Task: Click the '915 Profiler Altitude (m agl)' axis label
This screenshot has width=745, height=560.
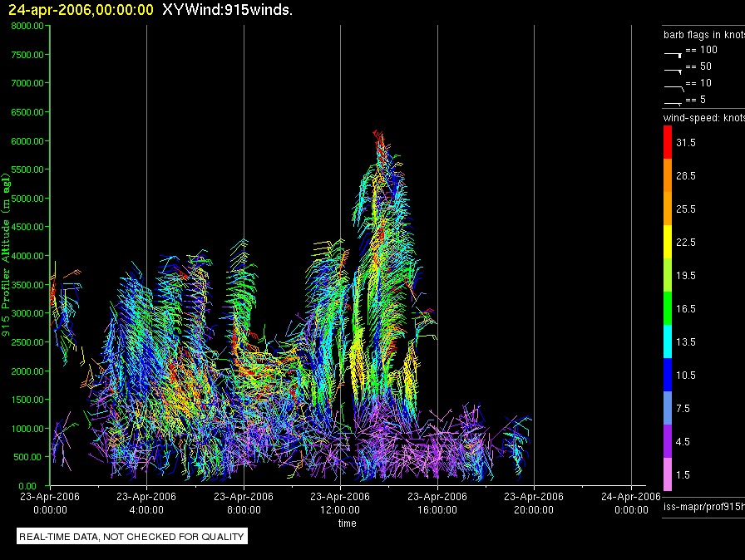Action: coord(6,254)
